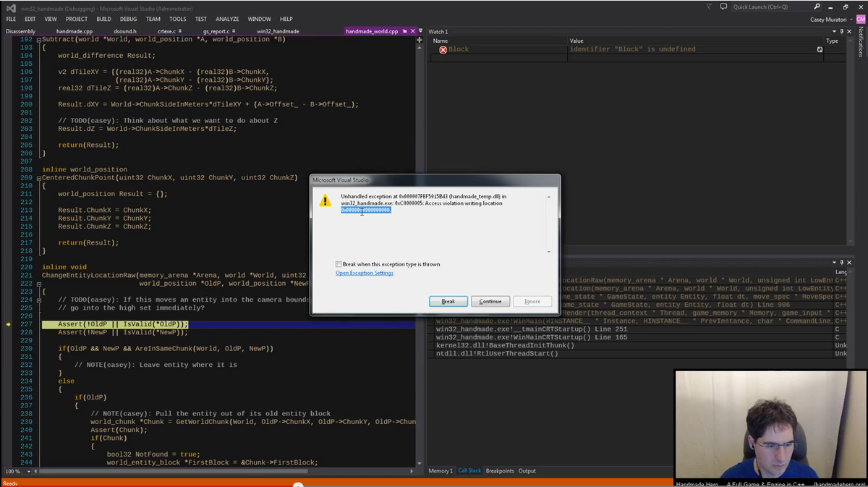The height and width of the screenshot is (487, 868).
Task: Click the notifications filter flag icon
Action: (x=709, y=7)
